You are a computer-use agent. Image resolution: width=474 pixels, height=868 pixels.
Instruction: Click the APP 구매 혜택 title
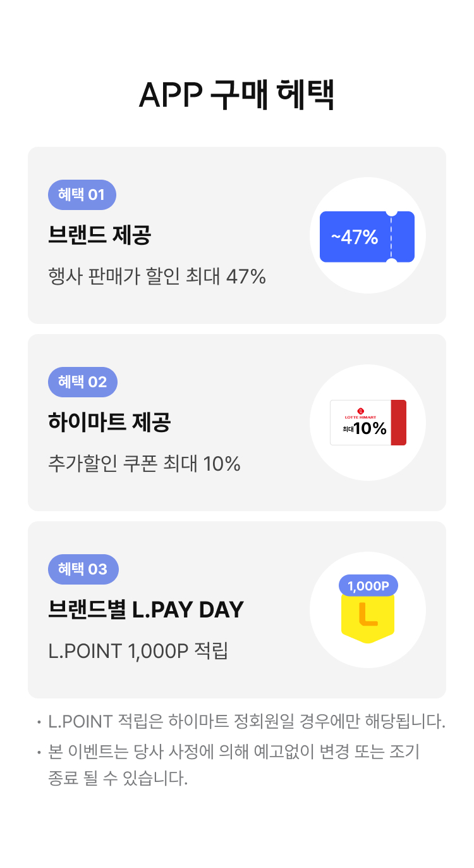(x=236, y=96)
